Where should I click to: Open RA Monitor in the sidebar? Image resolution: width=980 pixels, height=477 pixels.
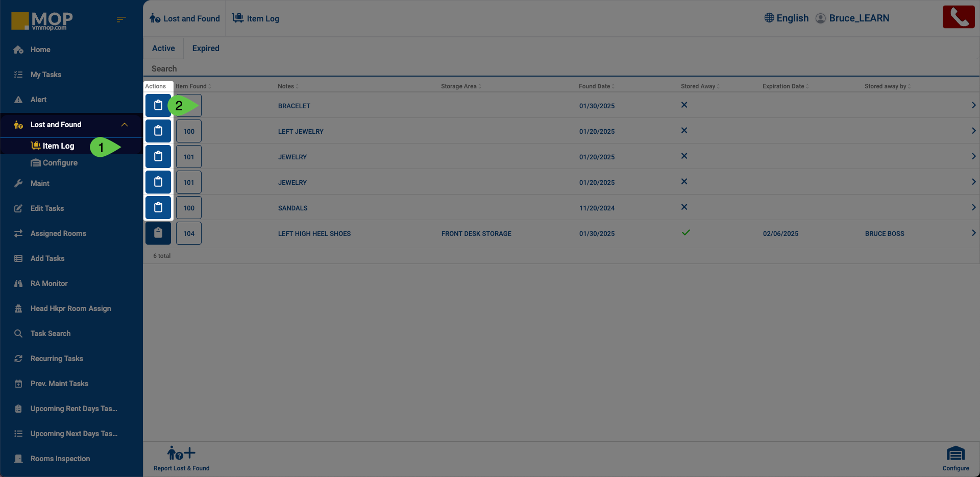click(49, 283)
